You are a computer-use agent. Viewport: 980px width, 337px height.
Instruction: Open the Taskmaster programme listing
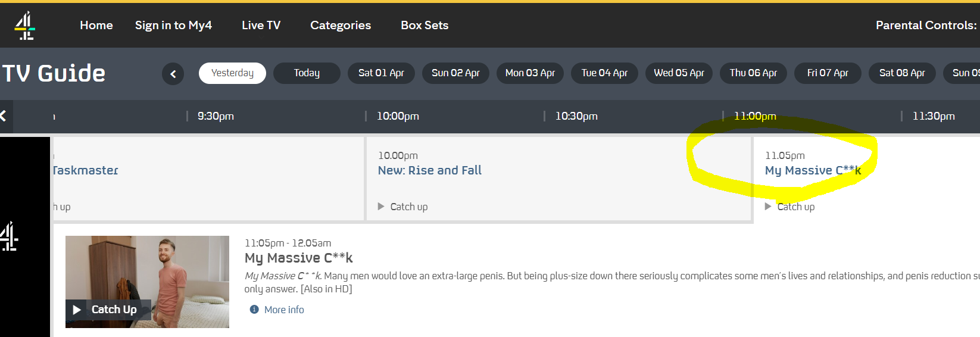pos(85,170)
